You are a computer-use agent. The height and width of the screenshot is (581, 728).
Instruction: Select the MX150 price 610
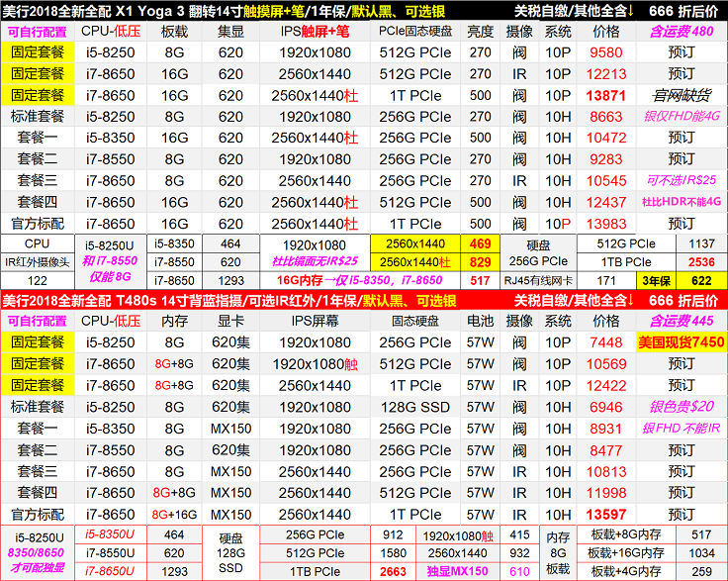tap(519, 572)
